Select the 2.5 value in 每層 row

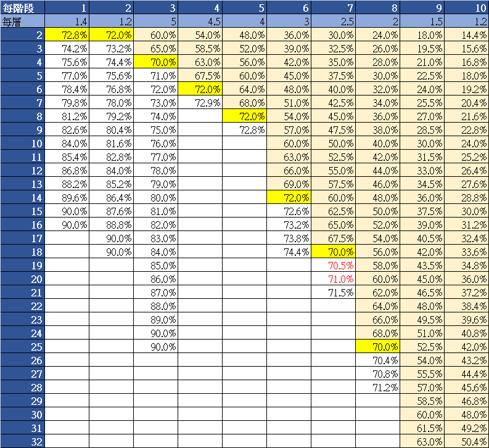tap(333, 22)
